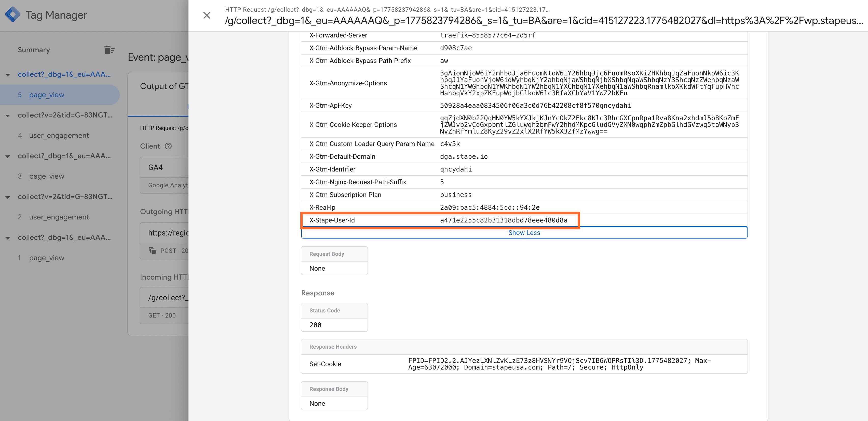Select event 3 page_view in sidebar
868x421 pixels.
pos(47,176)
